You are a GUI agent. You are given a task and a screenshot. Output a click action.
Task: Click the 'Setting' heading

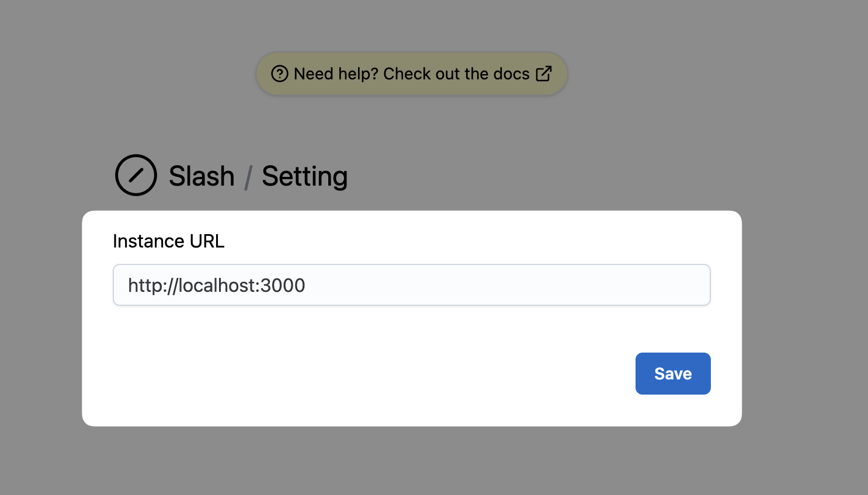[x=304, y=176]
